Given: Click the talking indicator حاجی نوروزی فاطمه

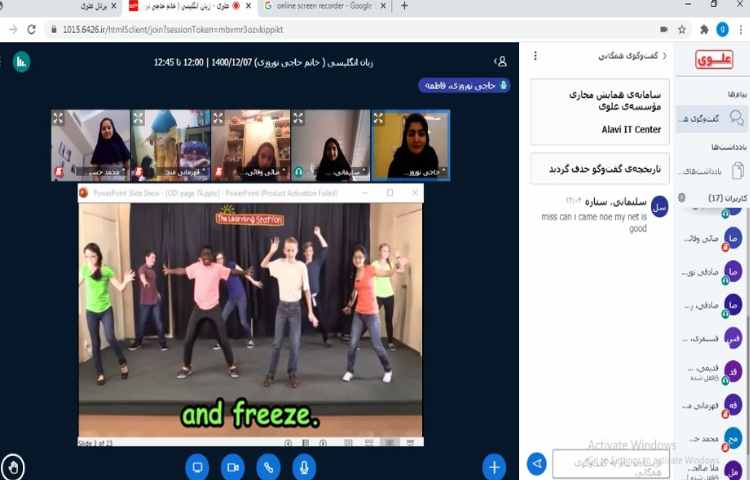Looking at the screenshot, I should pos(464,86).
